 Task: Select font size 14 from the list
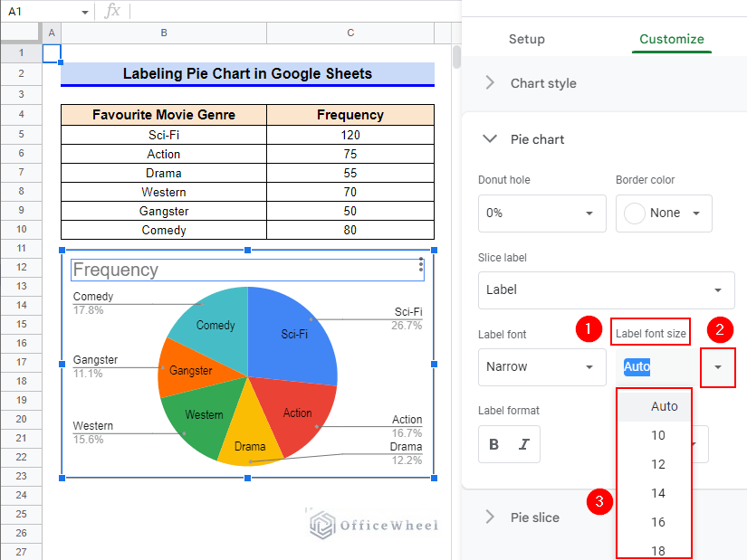[x=656, y=493]
